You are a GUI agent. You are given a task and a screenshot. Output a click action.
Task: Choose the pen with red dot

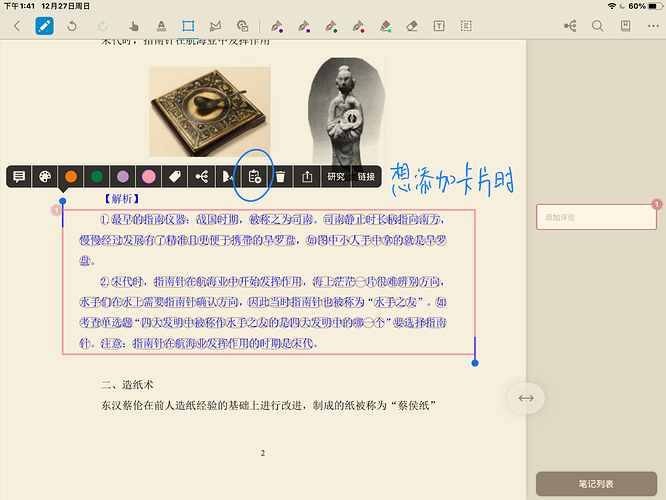pos(358,26)
